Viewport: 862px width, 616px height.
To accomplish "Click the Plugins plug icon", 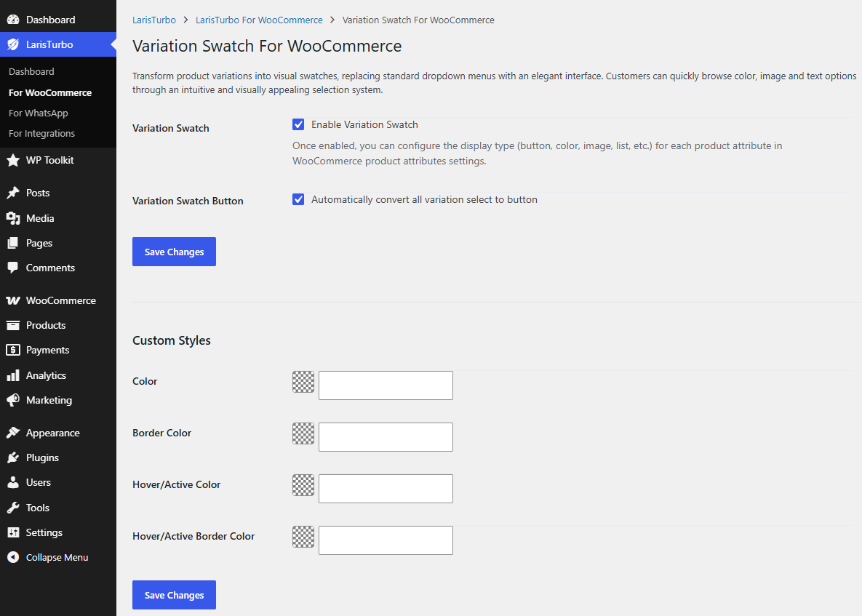I will pyautogui.click(x=13, y=457).
